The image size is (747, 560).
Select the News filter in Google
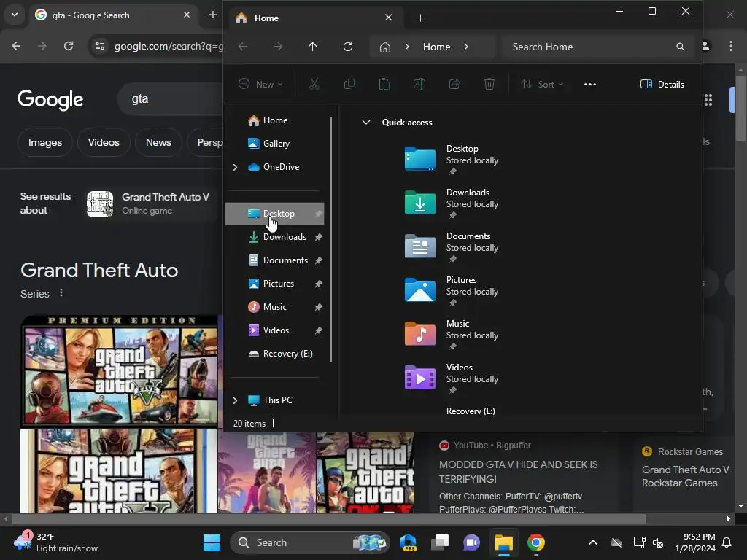(158, 142)
